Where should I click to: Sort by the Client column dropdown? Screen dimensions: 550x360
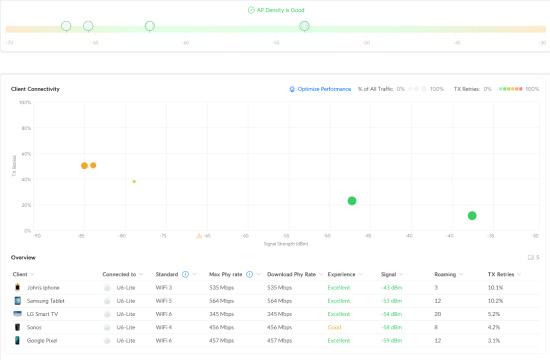[x=33, y=274]
